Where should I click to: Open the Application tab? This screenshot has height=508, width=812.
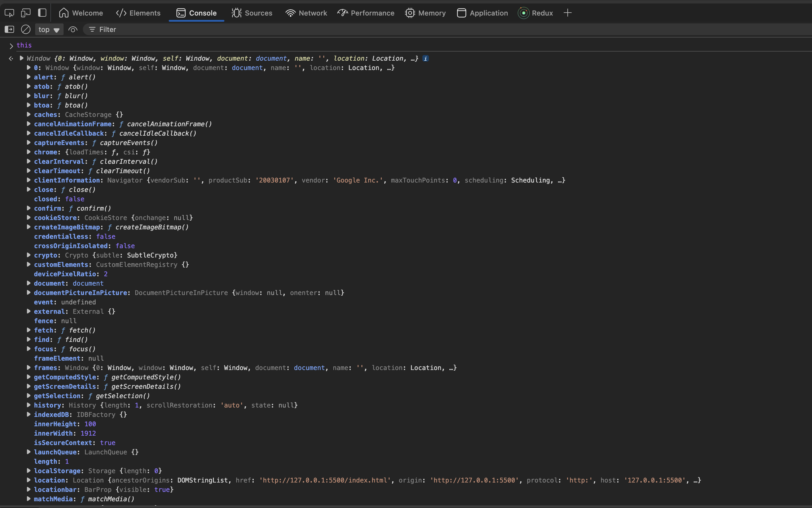[482, 13]
